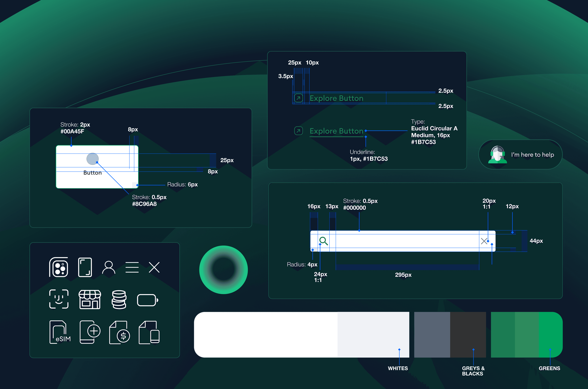Click the Explore Button text with measurement guides
Viewport: 588px width, 389px height.
click(336, 98)
